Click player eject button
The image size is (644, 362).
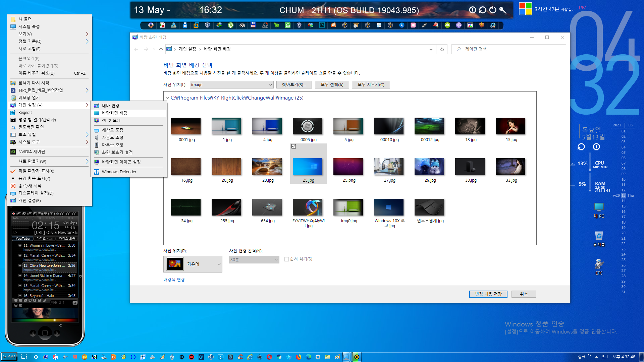pyautogui.click(x=52, y=214)
